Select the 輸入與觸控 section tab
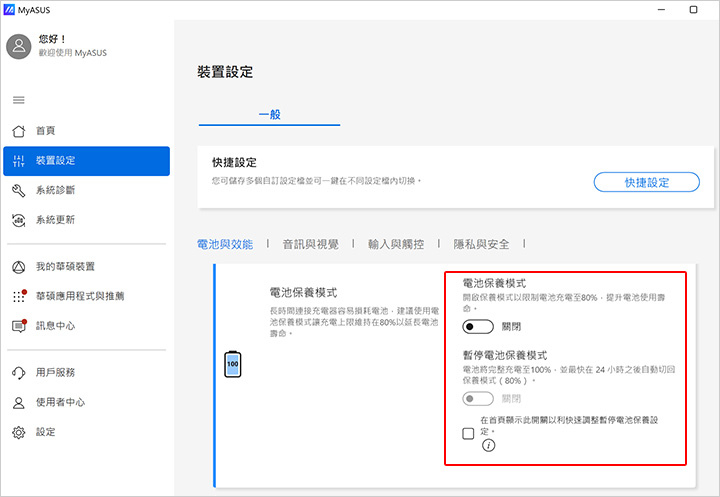Viewport: 720px width, 497px height. tap(396, 244)
